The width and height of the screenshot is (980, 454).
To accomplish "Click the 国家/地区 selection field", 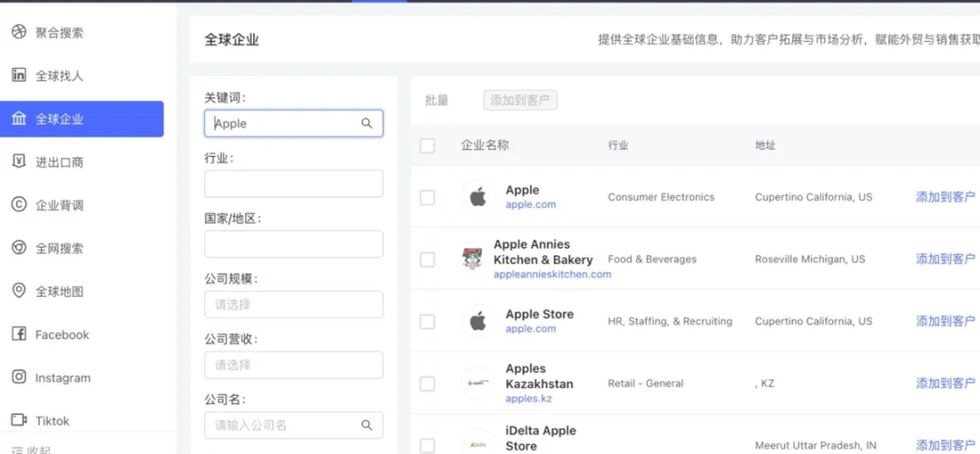I will point(293,244).
